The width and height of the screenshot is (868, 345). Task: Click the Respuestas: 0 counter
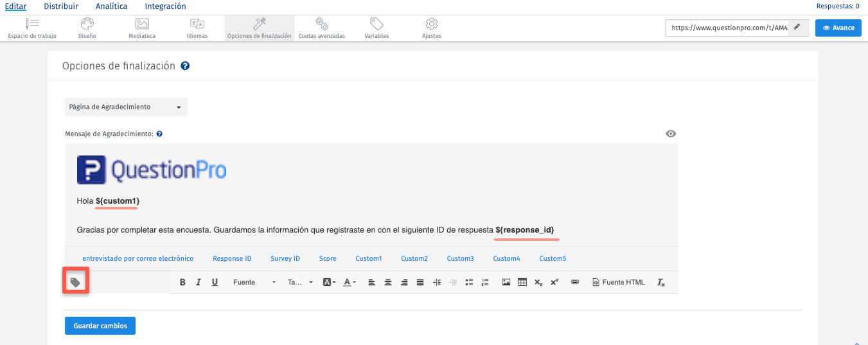838,6
